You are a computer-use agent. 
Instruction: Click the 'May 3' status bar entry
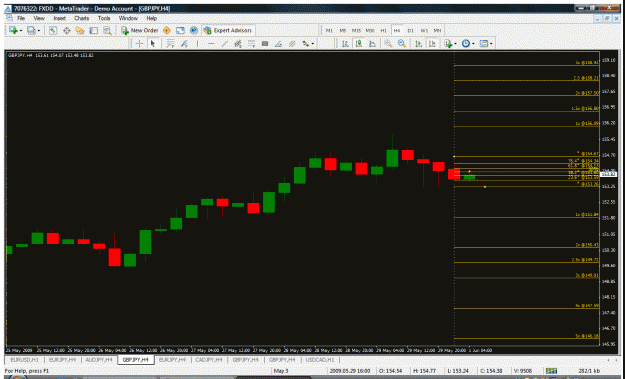tap(281, 371)
